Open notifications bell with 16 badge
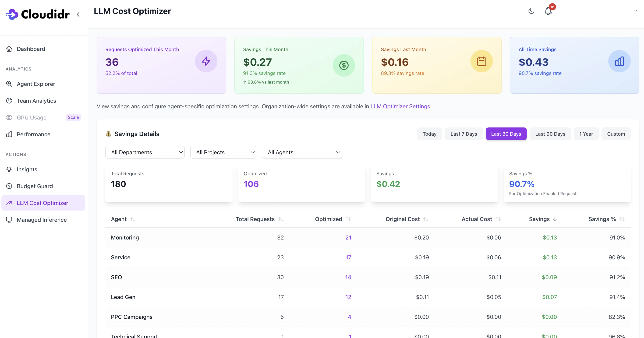644x338 pixels. [x=548, y=11]
